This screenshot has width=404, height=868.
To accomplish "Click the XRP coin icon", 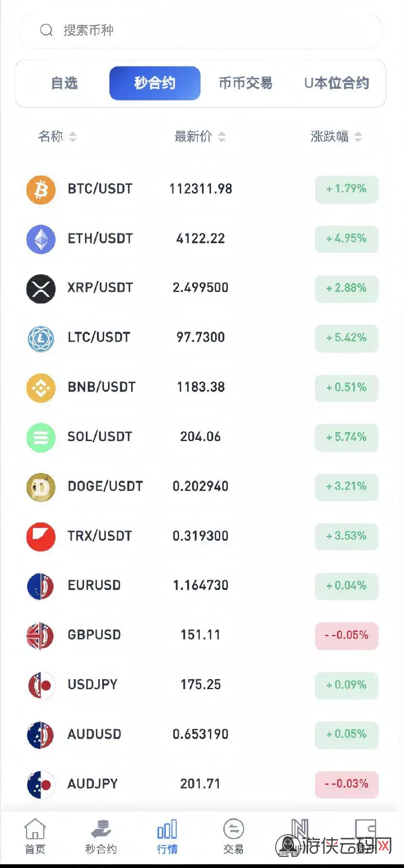I will click(41, 288).
